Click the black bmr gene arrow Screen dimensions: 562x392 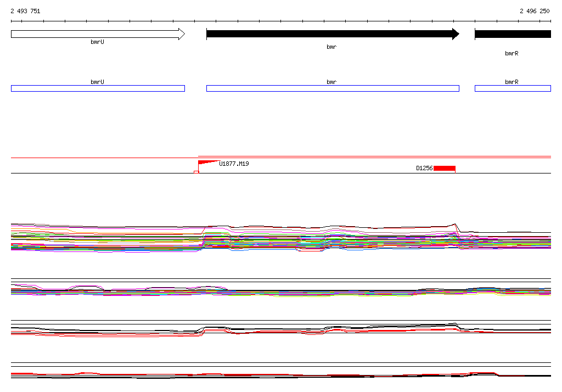(333, 34)
